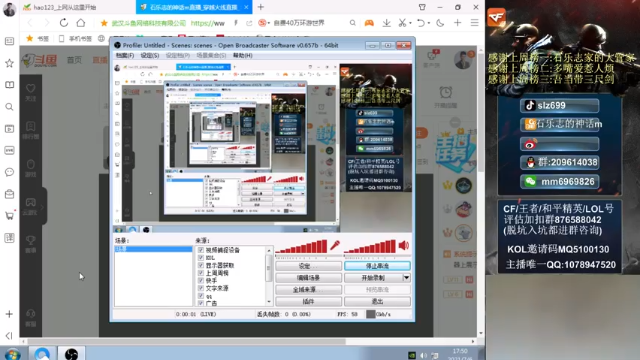Reload the page with refresh icon

click(64, 23)
